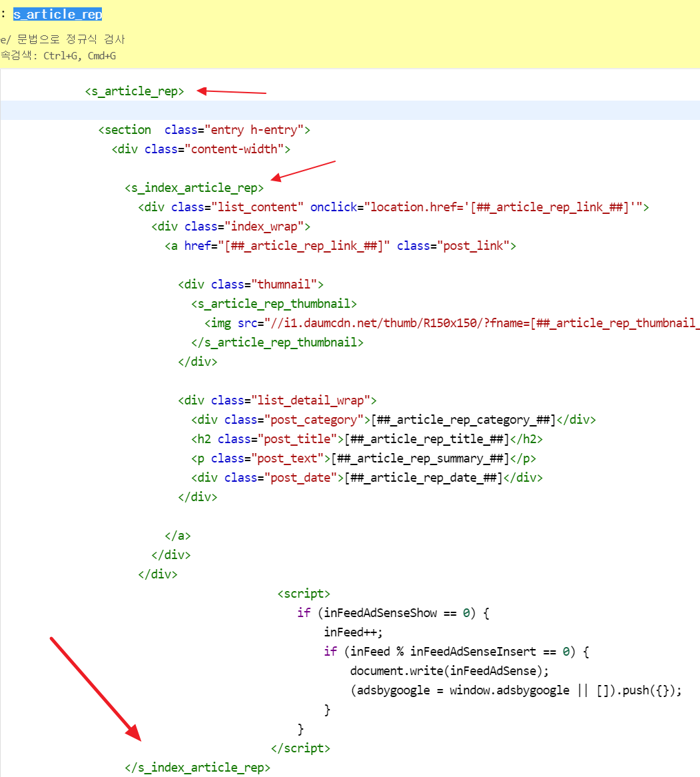The height and width of the screenshot is (777, 700).
Task: Click the a href class="post_link" line
Action: click(340, 246)
